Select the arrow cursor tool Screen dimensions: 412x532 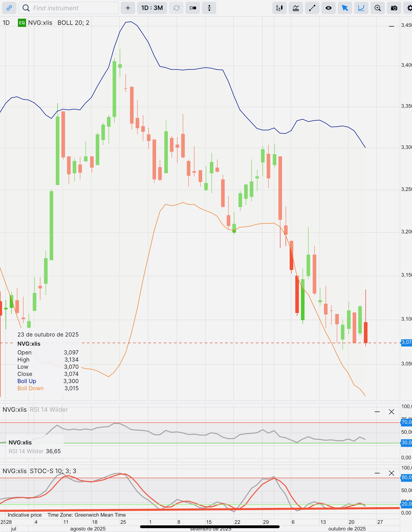pos(345,8)
